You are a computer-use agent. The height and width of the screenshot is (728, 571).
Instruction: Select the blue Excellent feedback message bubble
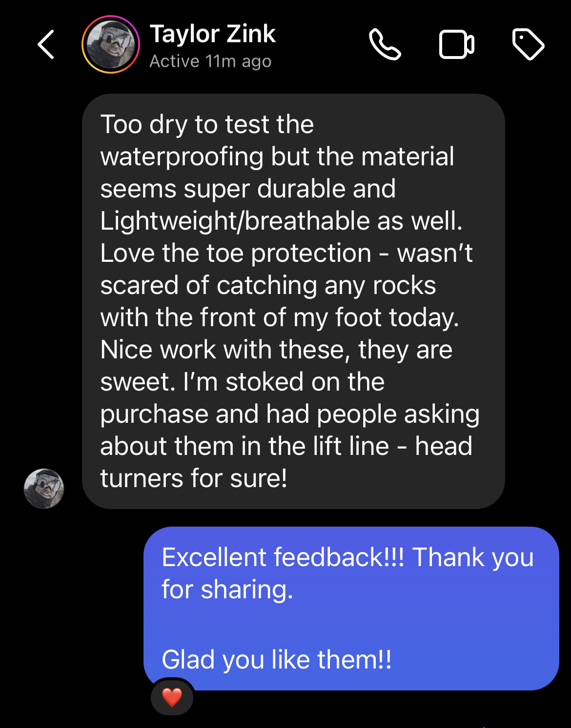(351, 608)
